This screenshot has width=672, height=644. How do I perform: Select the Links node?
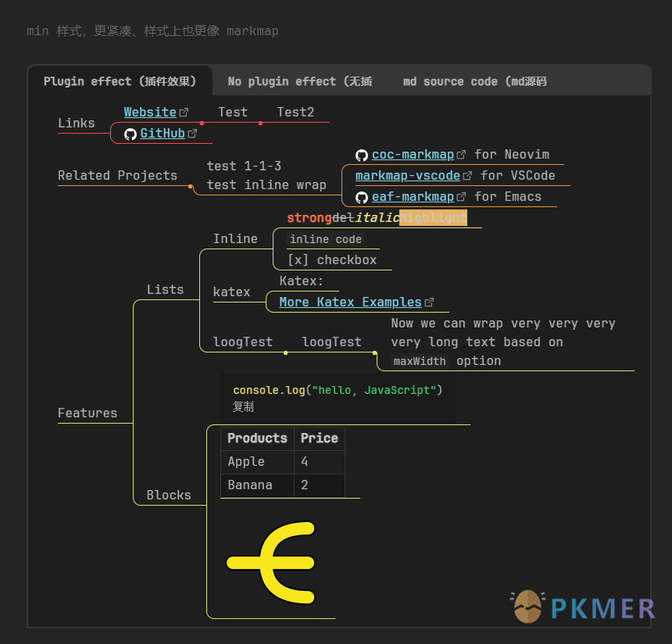tap(77, 123)
